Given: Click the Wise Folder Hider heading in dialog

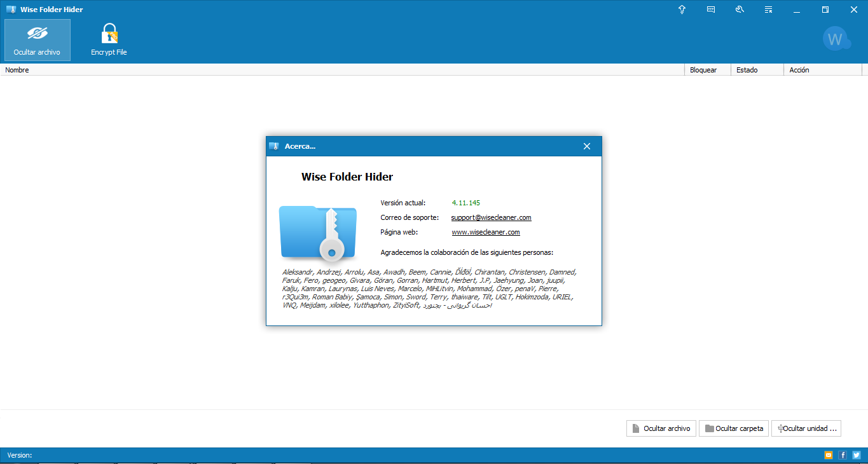Looking at the screenshot, I should pos(347,177).
